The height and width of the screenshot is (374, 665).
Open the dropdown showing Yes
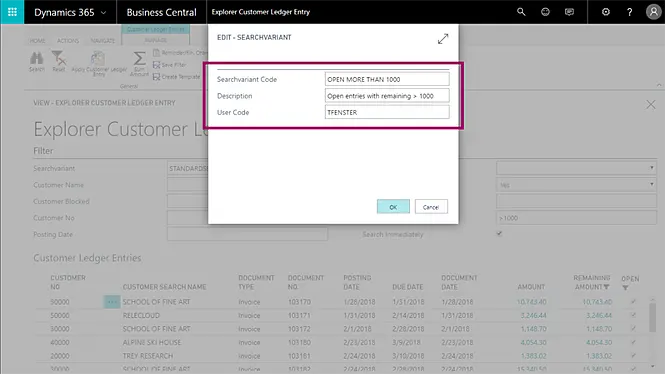(576, 185)
